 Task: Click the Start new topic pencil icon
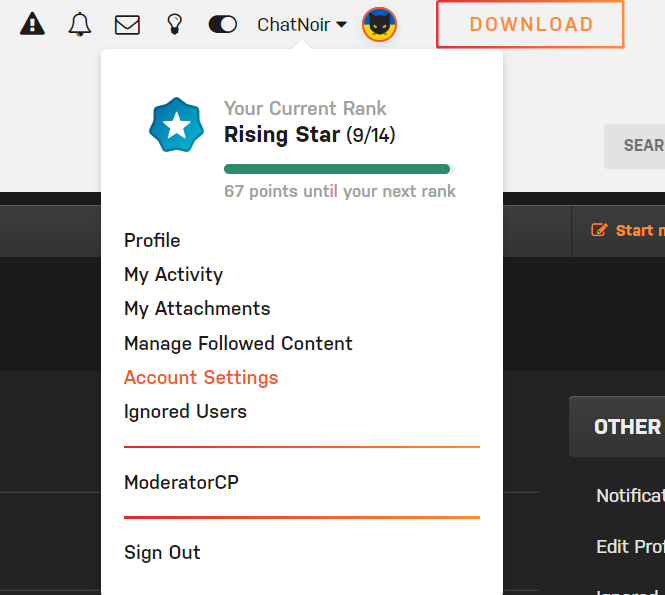point(599,230)
